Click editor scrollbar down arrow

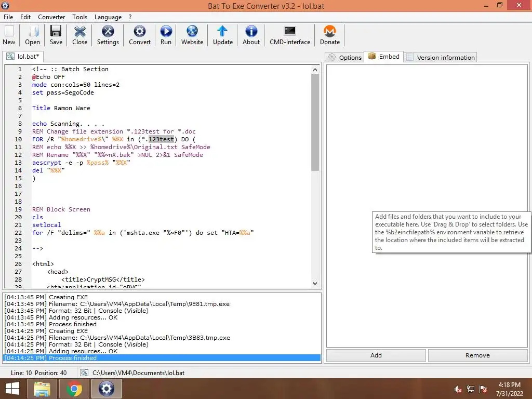315,283
